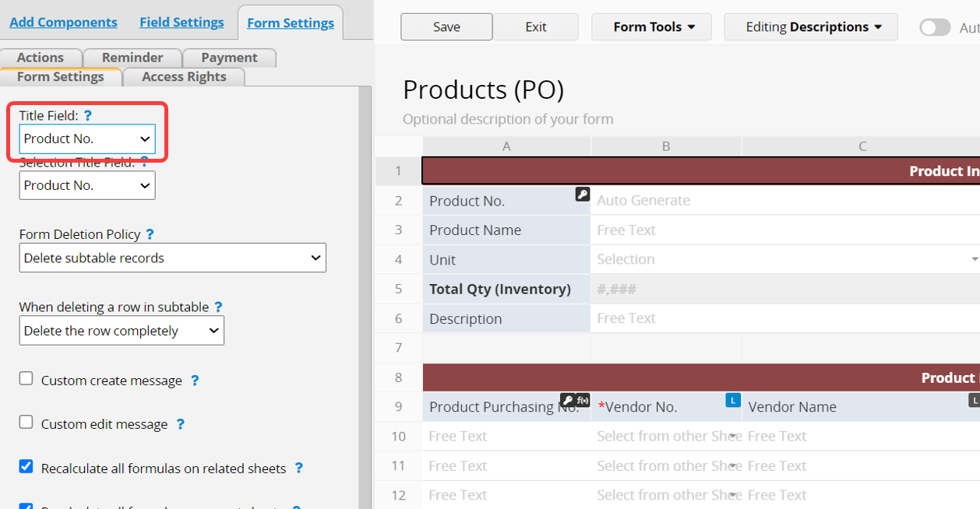This screenshot has height=509, width=980.
Task: Click the Free Text cell in row 10 column A
Action: [506, 436]
